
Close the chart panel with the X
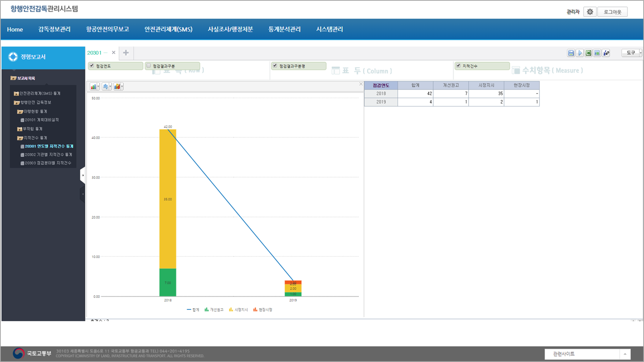[361, 84]
